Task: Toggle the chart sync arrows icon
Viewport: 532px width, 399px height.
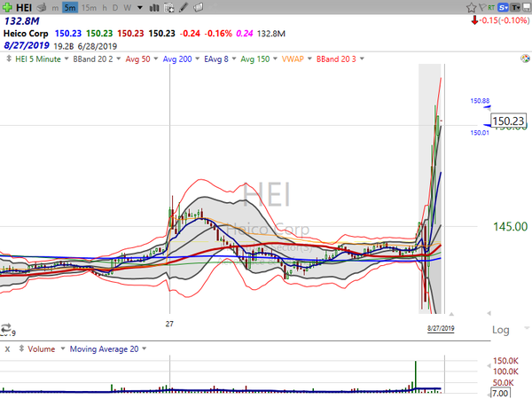Action: 7,329
